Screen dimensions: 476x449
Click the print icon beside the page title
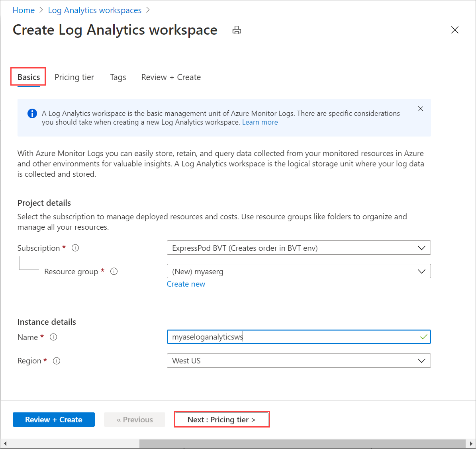(237, 30)
